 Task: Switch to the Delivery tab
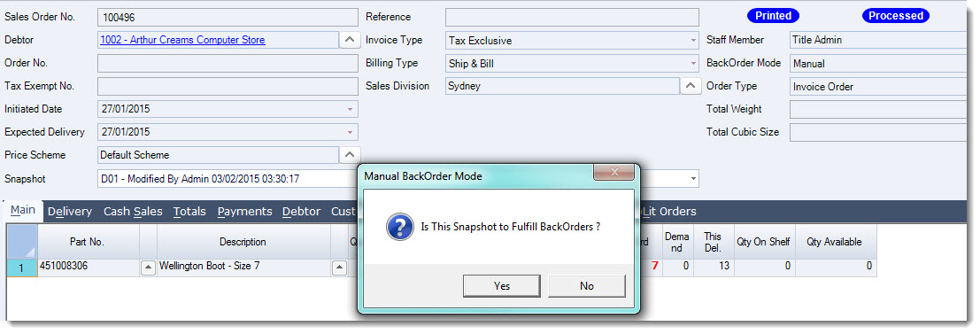[69, 212]
